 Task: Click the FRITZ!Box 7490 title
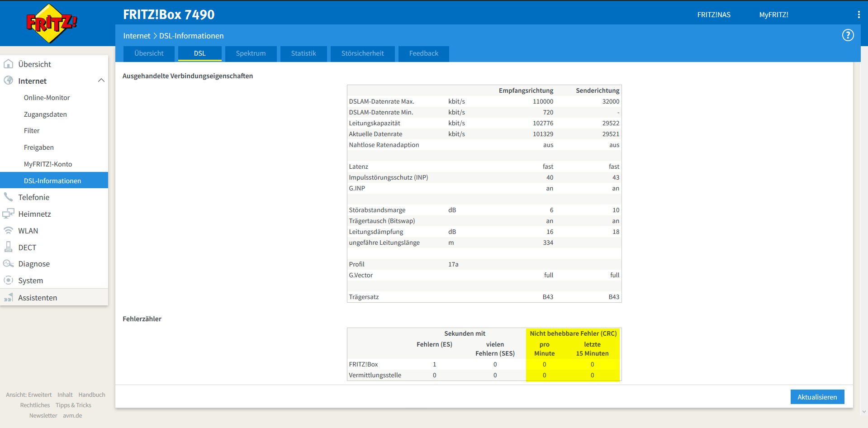coord(169,14)
